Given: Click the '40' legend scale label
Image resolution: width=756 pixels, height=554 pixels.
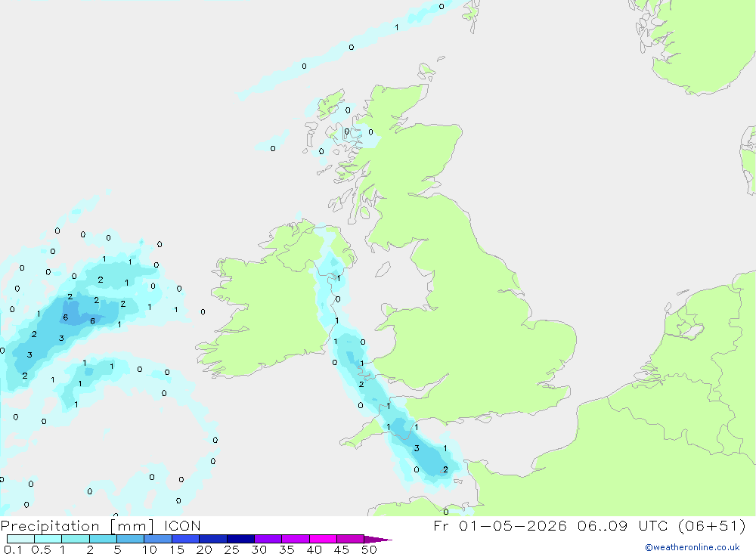Looking at the screenshot, I should 314,549.
